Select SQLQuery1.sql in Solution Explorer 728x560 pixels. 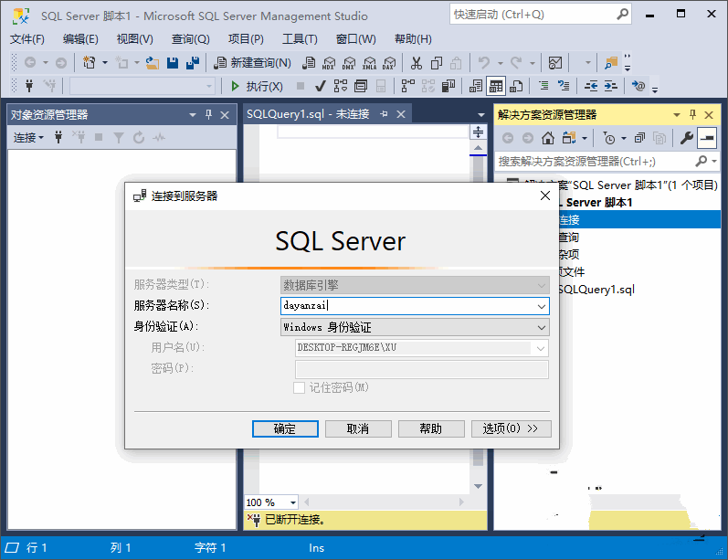596,290
